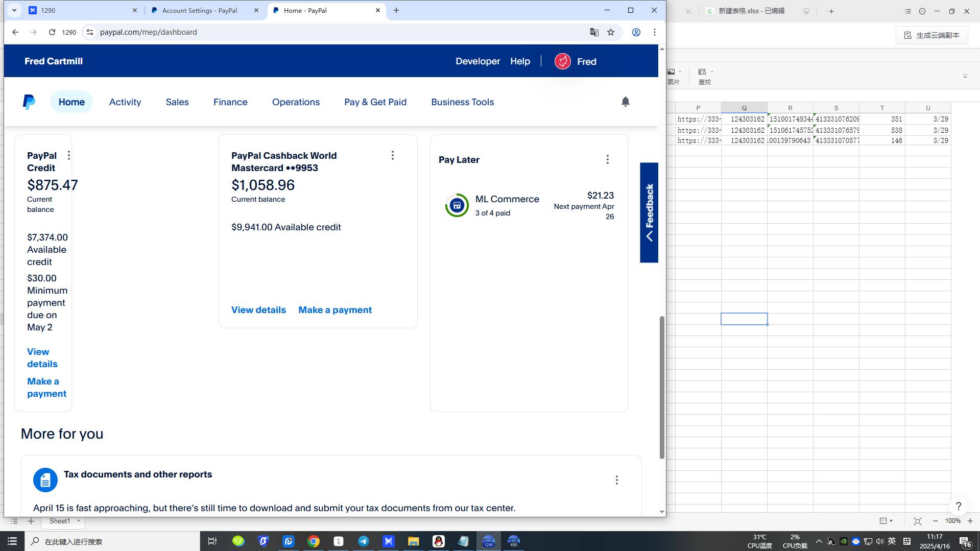View site information icon in address bar
Image resolution: width=980 pixels, height=551 pixels.
(89, 32)
